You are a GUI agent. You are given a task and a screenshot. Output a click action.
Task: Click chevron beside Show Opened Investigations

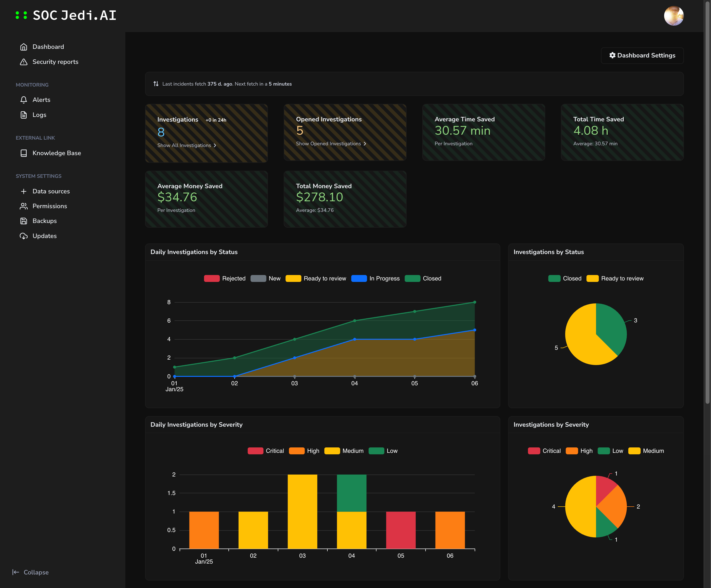pos(365,144)
